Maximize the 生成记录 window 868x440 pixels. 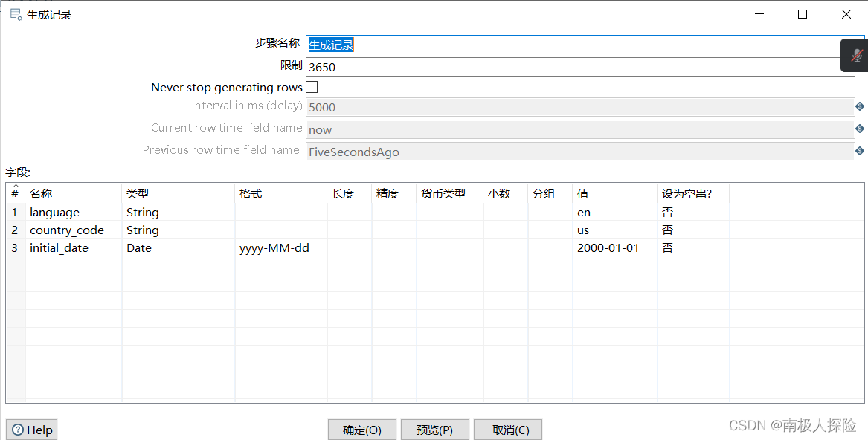[803, 14]
